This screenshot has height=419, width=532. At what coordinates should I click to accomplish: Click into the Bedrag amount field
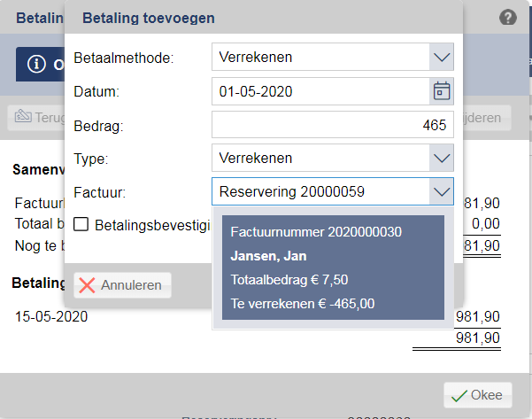click(x=332, y=125)
